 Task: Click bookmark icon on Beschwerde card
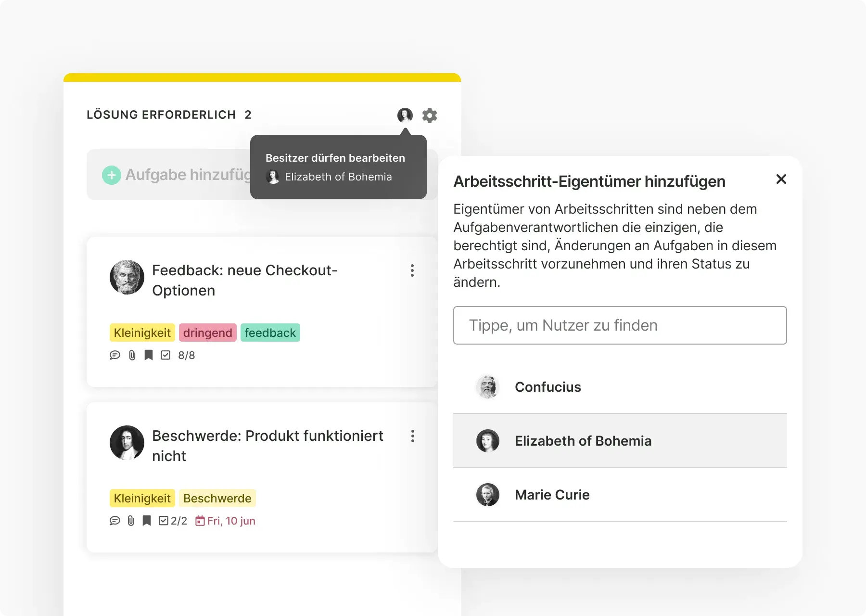point(147,521)
